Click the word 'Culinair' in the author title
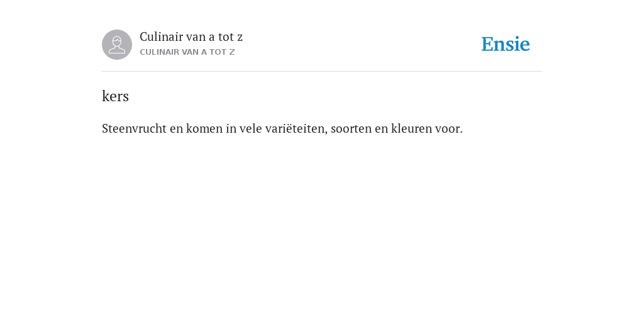The height and width of the screenshot is (322, 644). [x=161, y=37]
